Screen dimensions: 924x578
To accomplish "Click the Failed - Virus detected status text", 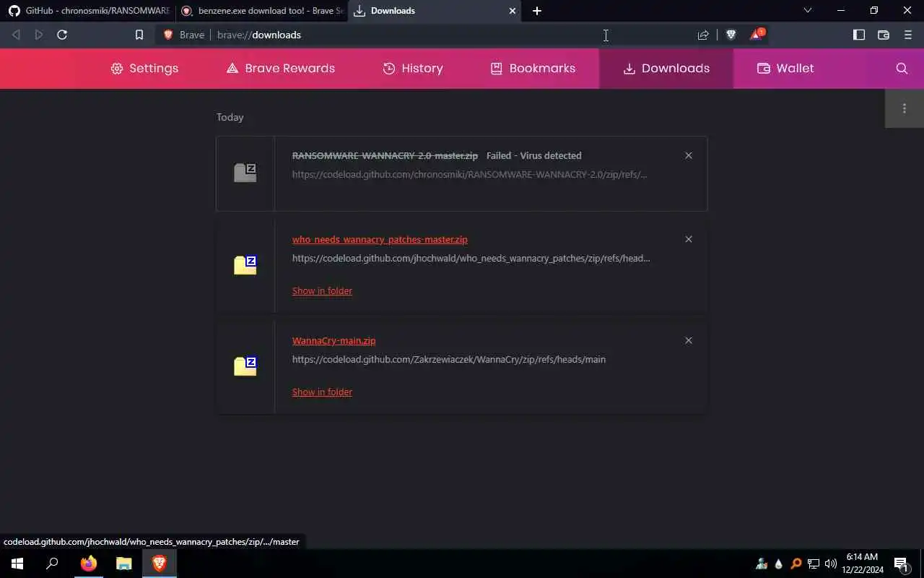I will click(x=533, y=155).
